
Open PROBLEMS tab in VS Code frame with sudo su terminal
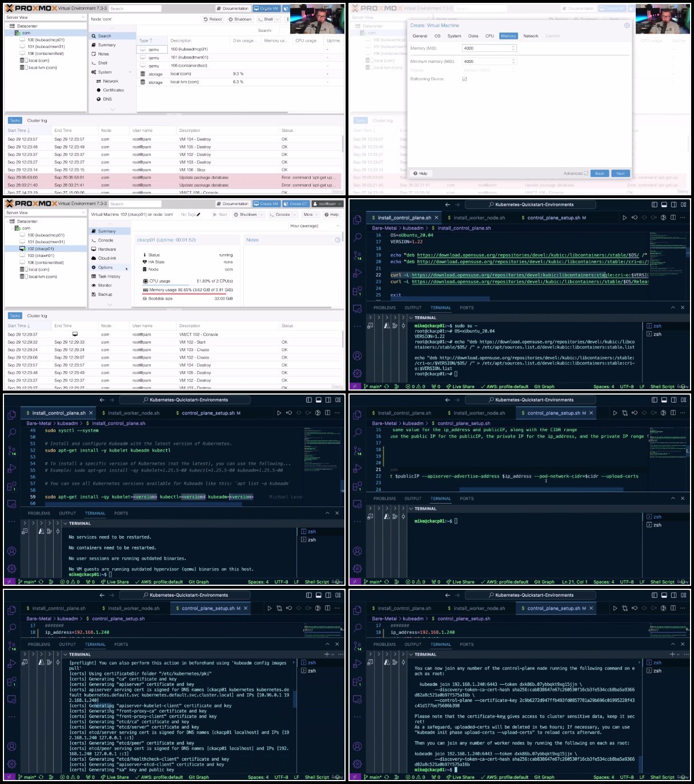click(x=384, y=308)
